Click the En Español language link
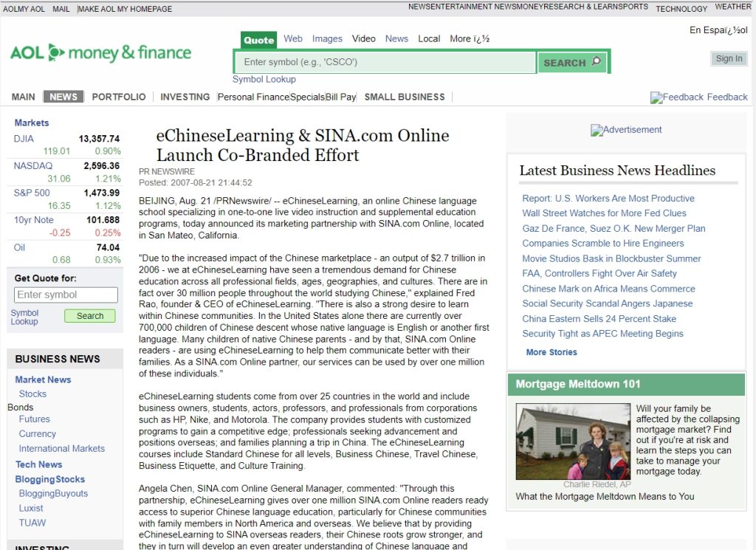The width and height of the screenshot is (756, 550). click(x=719, y=30)
